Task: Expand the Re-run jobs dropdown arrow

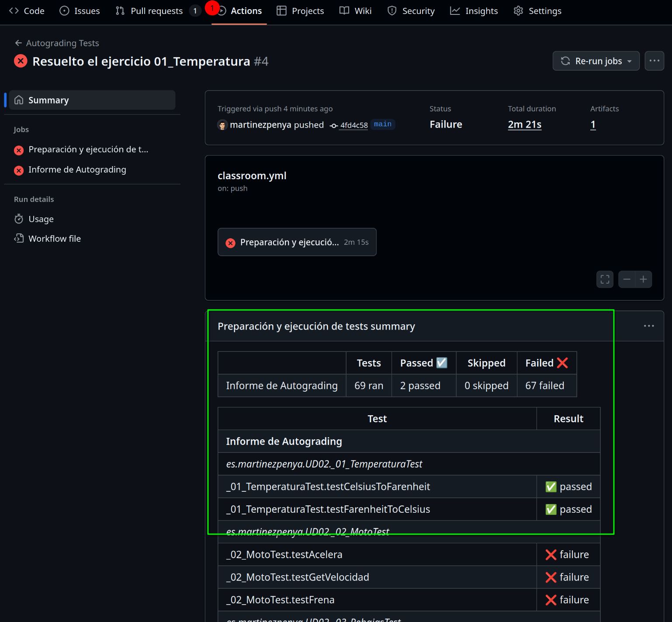Action: (629, 61)
